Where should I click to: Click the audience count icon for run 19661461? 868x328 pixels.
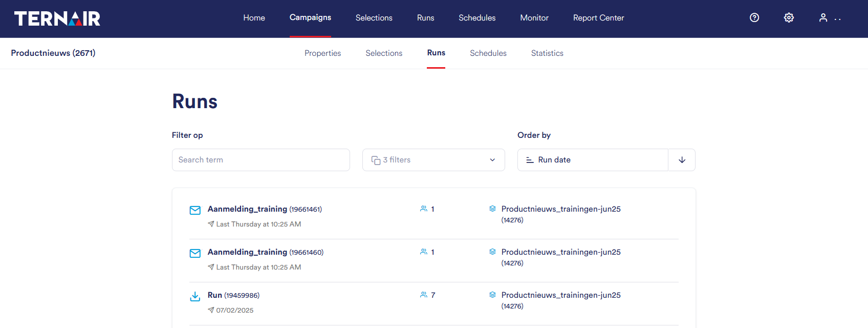pyautogui.click(x=424, y=209)
